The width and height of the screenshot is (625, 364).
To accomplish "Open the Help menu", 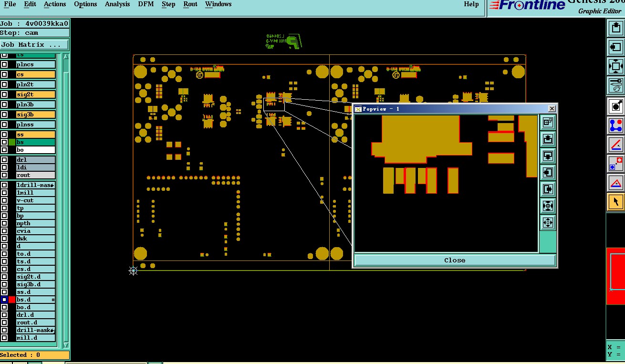I will (471, 4).
